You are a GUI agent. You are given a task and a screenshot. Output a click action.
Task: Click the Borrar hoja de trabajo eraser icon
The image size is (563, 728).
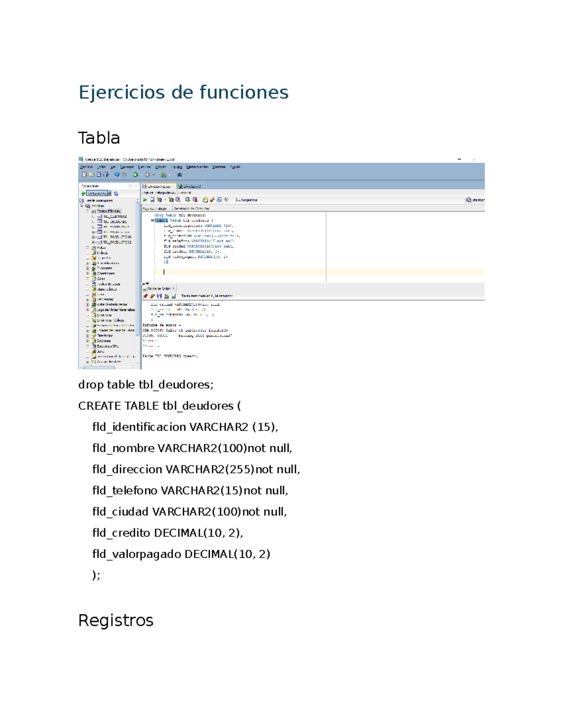tap(212, 199)
